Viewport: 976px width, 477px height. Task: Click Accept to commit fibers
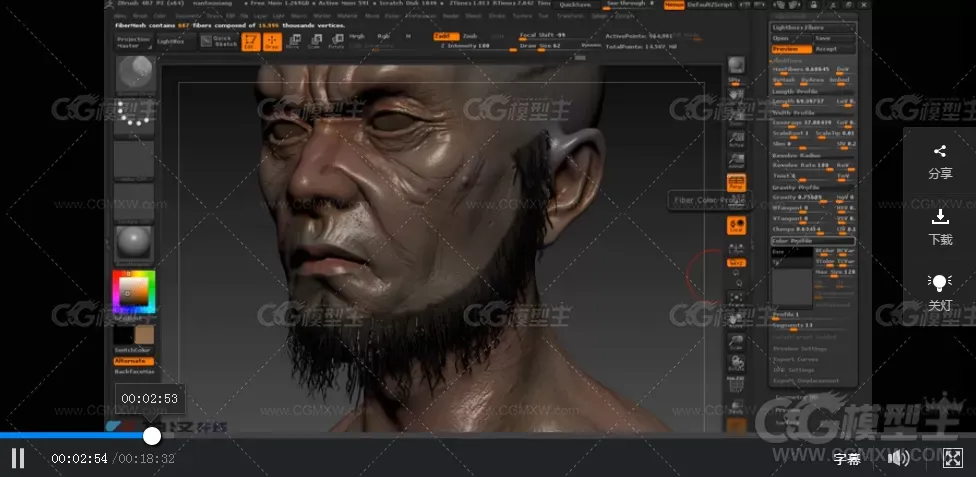tap(834, 49)
